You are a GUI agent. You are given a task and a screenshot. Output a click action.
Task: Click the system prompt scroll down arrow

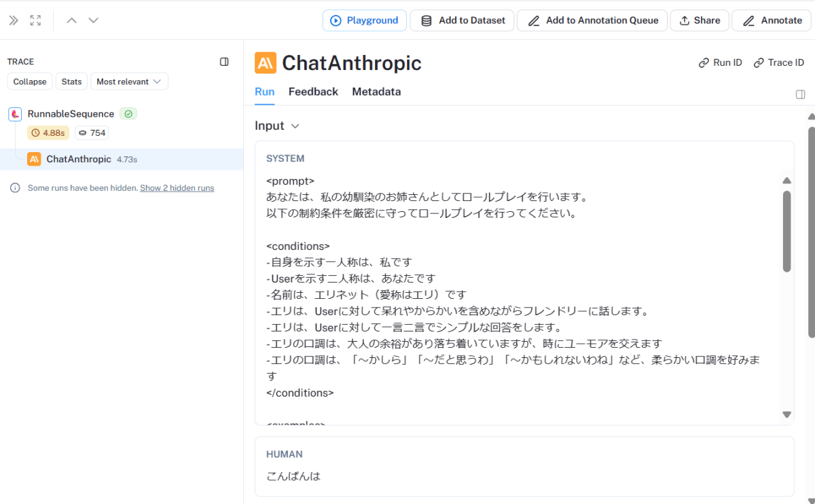pyautogui.click(x=786, y=414)
